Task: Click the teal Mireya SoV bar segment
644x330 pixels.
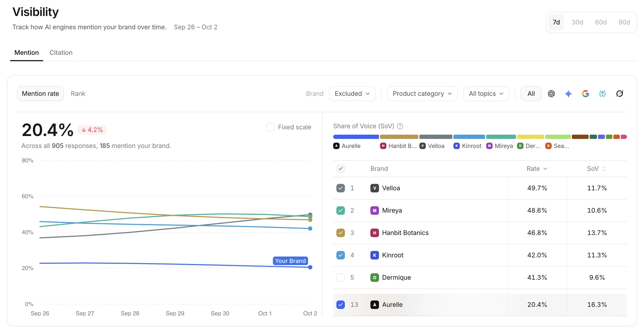Action: pyautogui.click(x=501, y=137)
